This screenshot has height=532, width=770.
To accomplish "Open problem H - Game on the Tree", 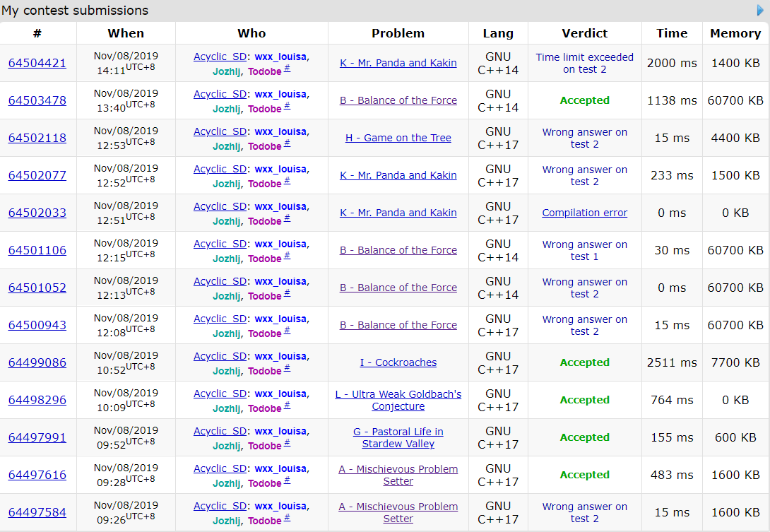I will pos(398,138).
